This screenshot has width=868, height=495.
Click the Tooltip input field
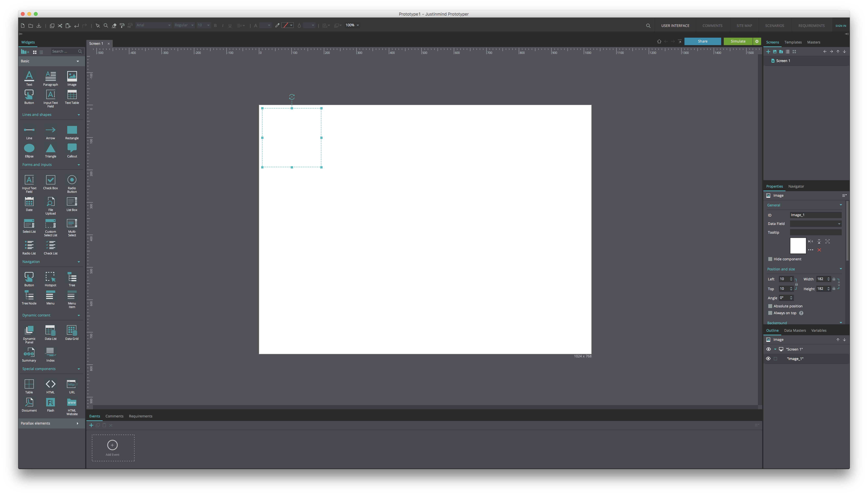pos(816,233)
